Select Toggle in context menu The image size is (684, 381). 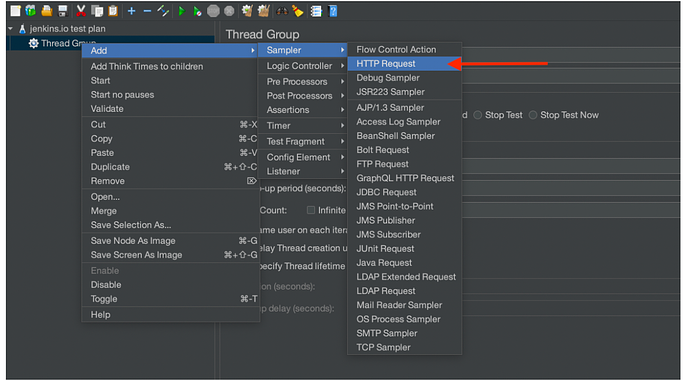click(170, 299)
